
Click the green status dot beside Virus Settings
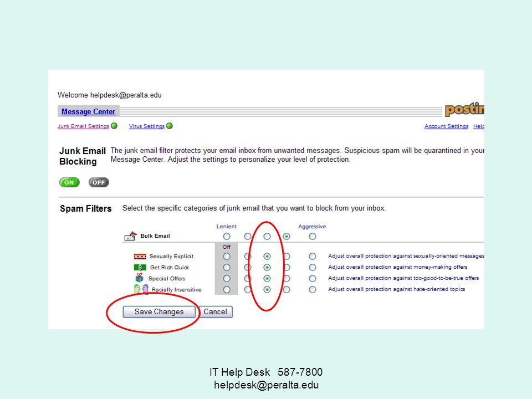170,126
